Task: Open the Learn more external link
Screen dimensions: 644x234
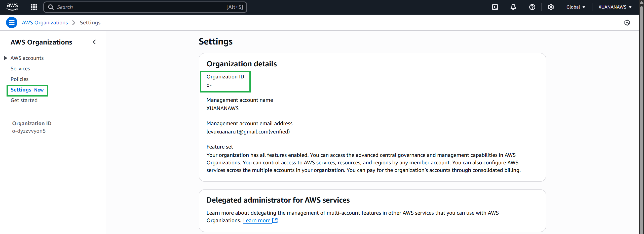Action: click(257, 220)
